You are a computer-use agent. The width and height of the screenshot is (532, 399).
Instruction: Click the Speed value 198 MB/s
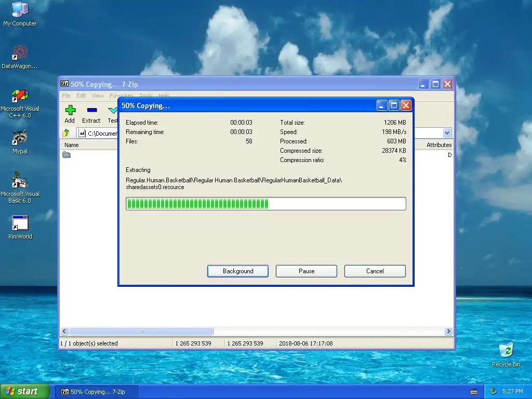[394, 131]
